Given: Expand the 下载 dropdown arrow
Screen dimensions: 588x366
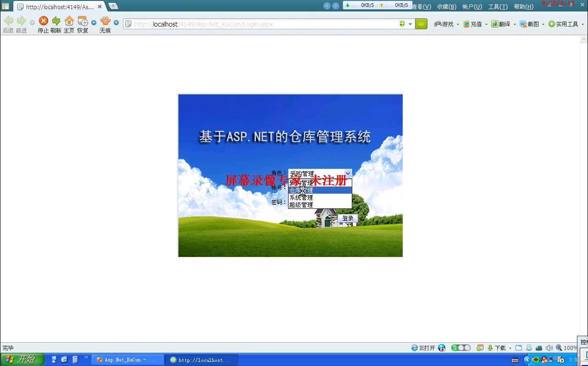Looking at the screenshot, I should click(x=510, y=348).
